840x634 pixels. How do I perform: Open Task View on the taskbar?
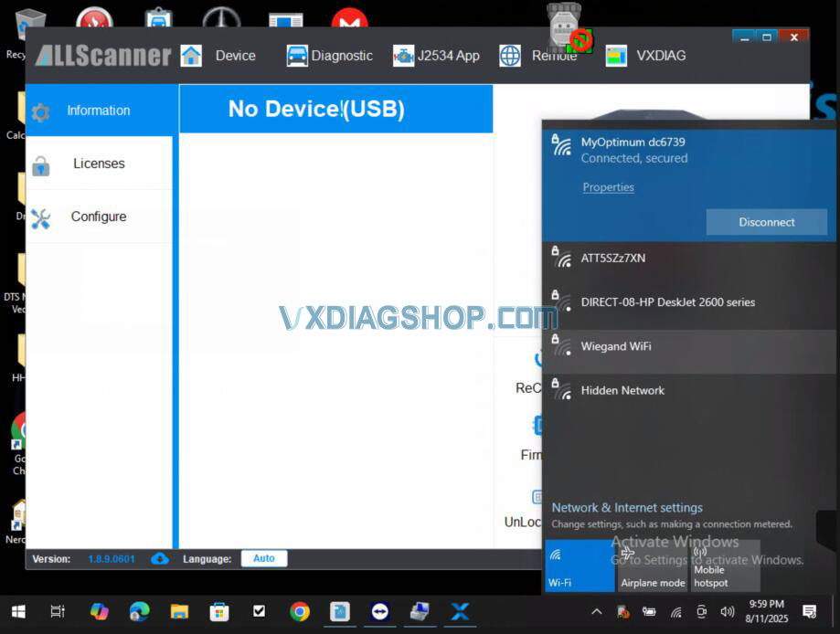(x=58, y=611)
